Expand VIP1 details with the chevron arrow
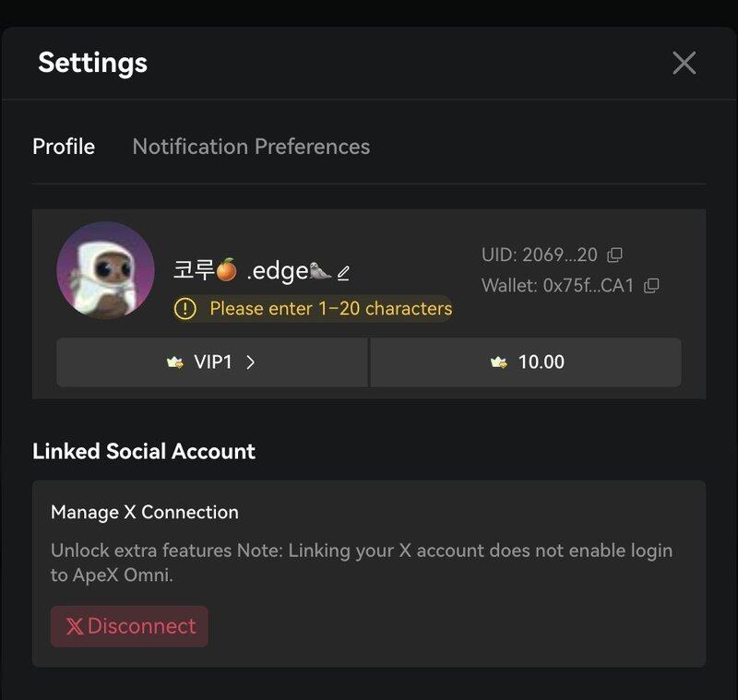 [x=250, y=362]
